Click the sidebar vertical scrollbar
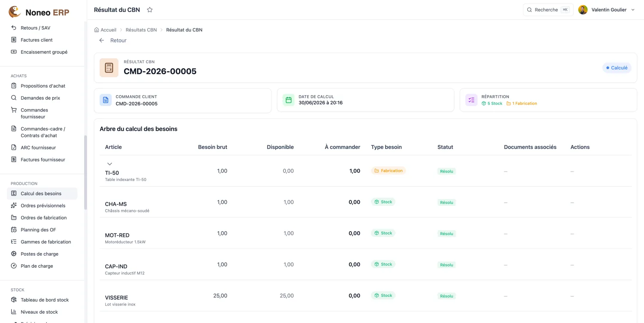 [85, 172]
